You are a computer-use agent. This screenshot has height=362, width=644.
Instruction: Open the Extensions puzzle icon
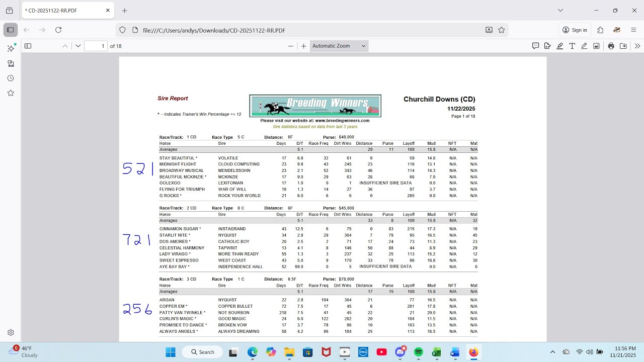[x=600, y=30]
